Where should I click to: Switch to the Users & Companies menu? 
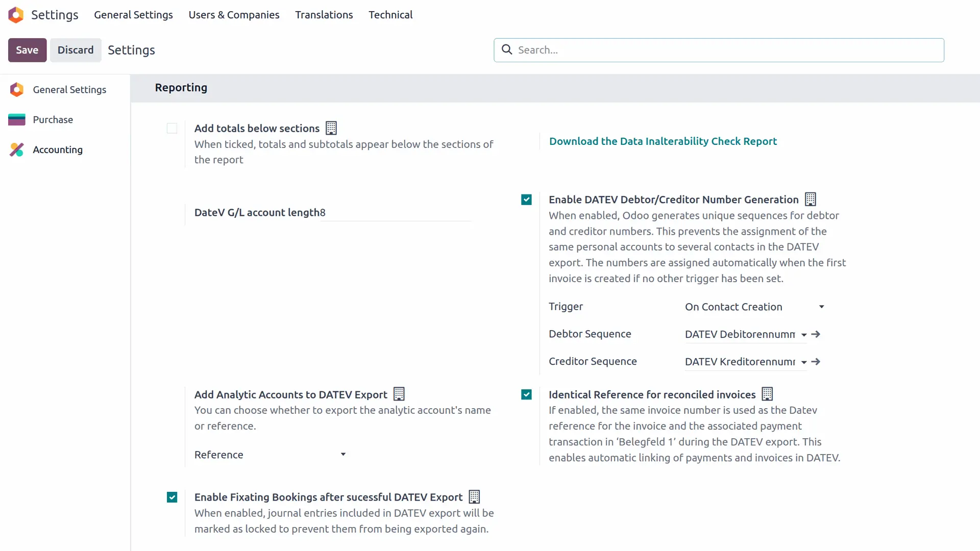[234, 15]
